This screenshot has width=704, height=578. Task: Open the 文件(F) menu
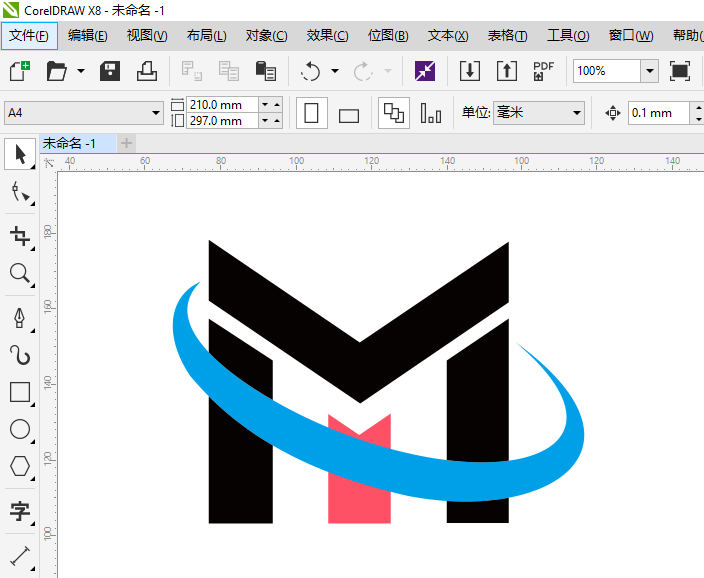click(x=29, y=35)
